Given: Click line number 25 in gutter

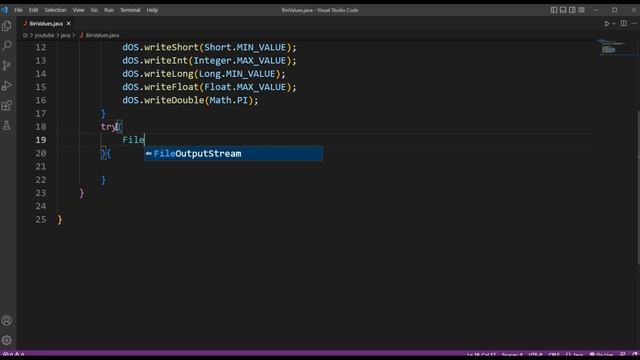Looking at the screenshot, I should [41, 220].
